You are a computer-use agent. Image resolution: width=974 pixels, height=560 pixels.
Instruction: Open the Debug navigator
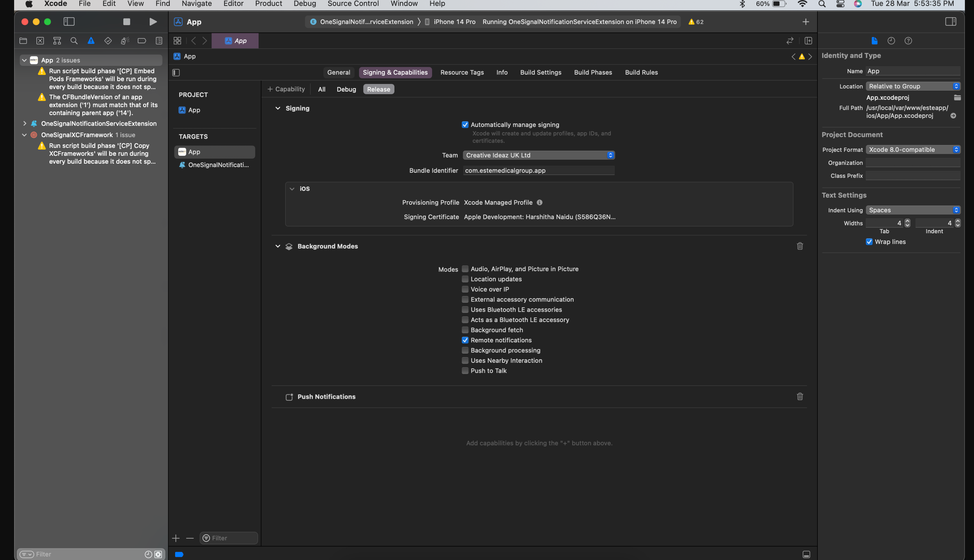(125, 41)
